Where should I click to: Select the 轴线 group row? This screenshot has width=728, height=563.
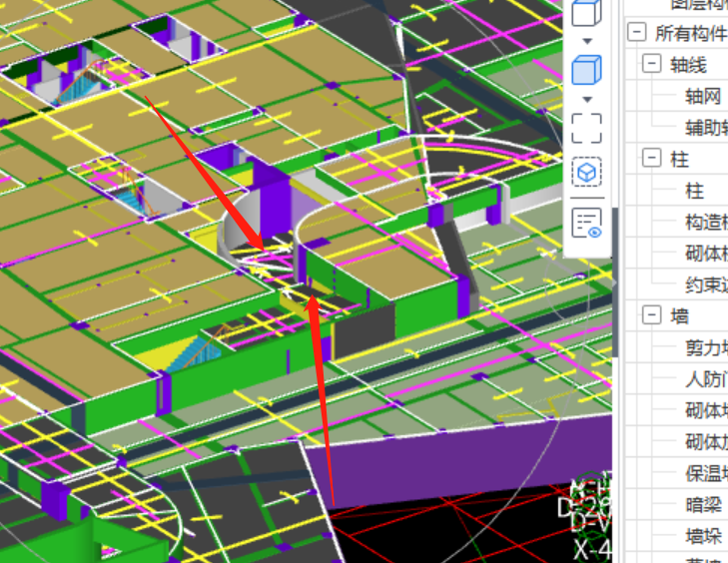(688, 65)
